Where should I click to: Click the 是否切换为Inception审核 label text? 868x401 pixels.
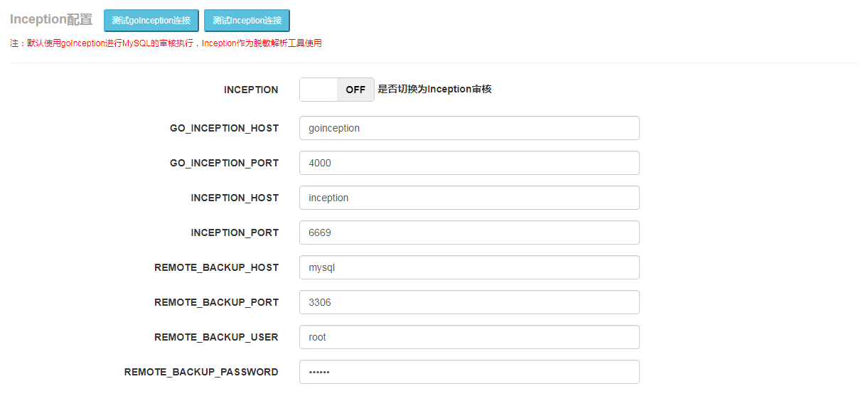(x=434, y=90)
